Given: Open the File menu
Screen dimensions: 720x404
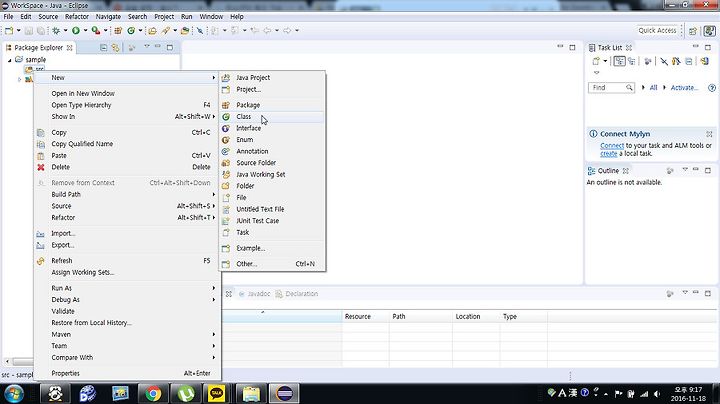Looking at the screenshot, I should (x=8, y=17).
